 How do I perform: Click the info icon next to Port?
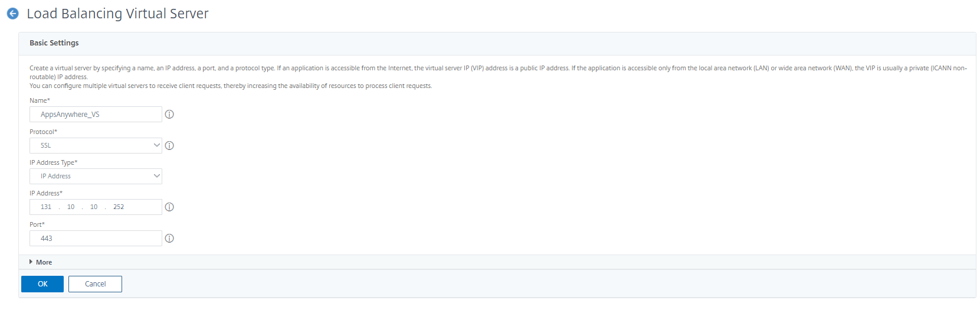pyautogui.click(x=169, y=239)
